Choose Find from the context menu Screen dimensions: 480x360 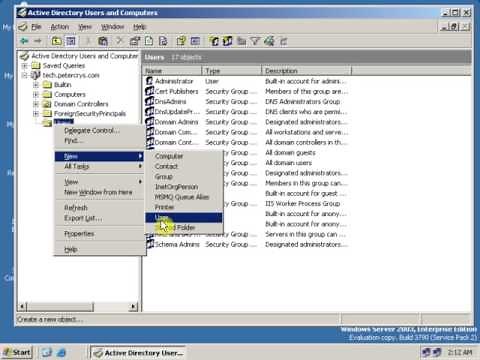[99, 140]
